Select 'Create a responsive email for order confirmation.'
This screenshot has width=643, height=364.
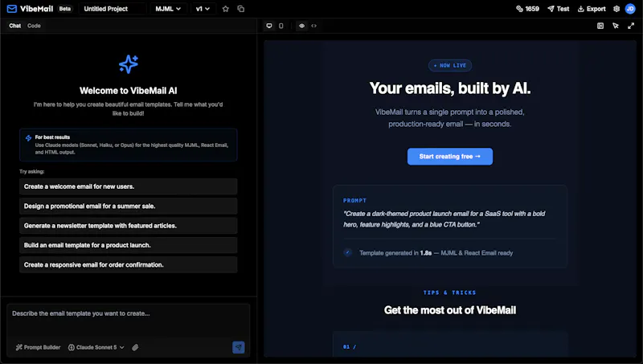click(x=129, y=265)
